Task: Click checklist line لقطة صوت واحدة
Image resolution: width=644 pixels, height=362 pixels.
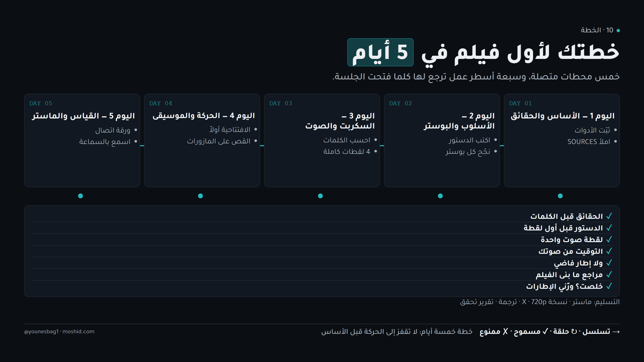Action: [x=572, y=240]
